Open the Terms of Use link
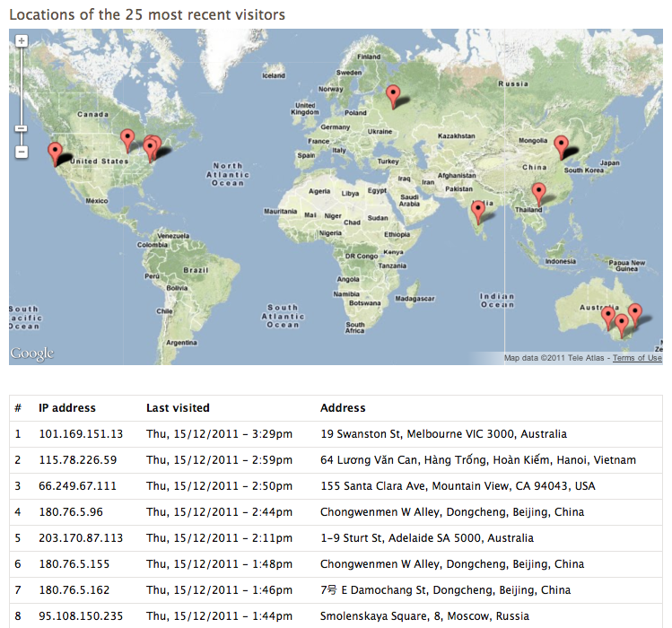 [637, 358]
